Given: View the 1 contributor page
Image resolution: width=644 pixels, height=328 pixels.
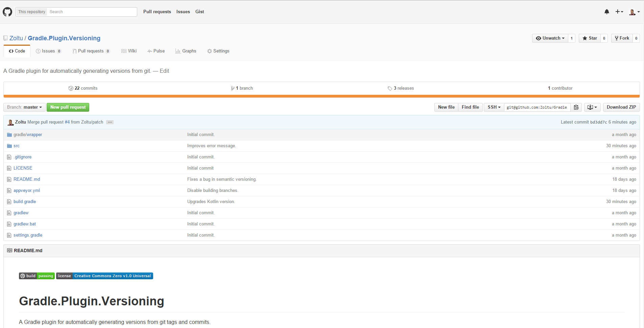Looking at the screenshot, I should [x=560, y=88].
